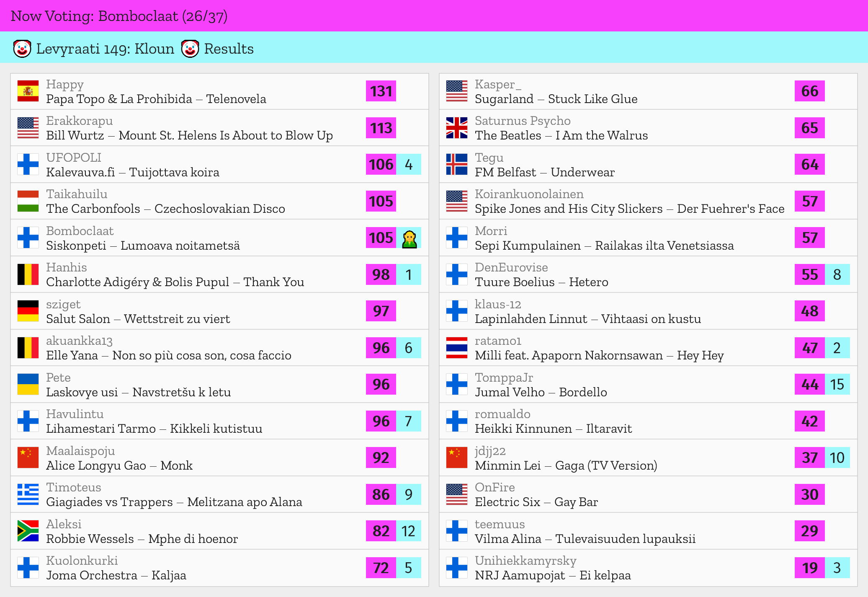Screen dimensions: 868x597
Task: Select the Bill Wurtz Mount St. Helens entry
Action: coord(189,135)
